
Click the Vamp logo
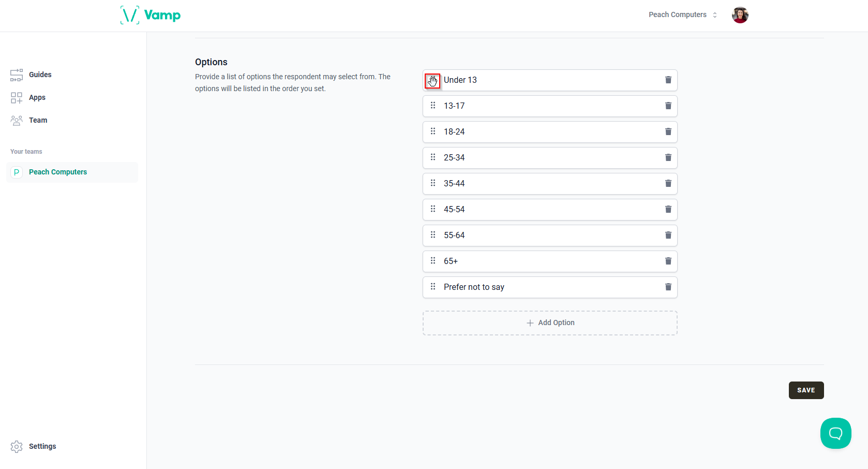click(x=151, y=15)
